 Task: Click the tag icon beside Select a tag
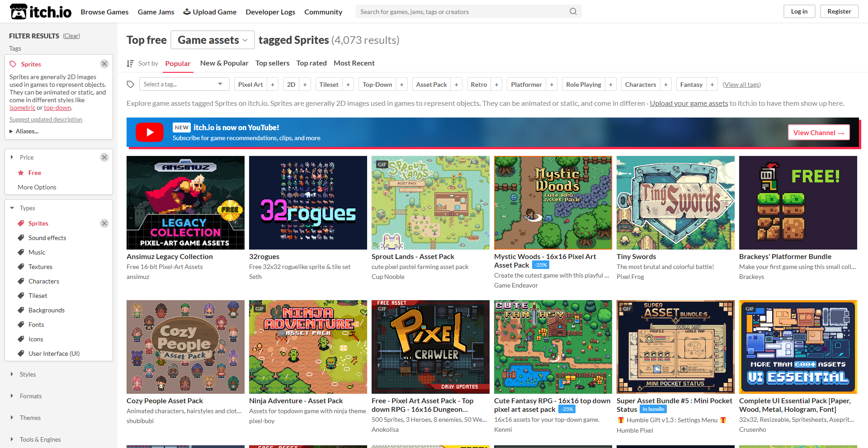click(131, 85)
